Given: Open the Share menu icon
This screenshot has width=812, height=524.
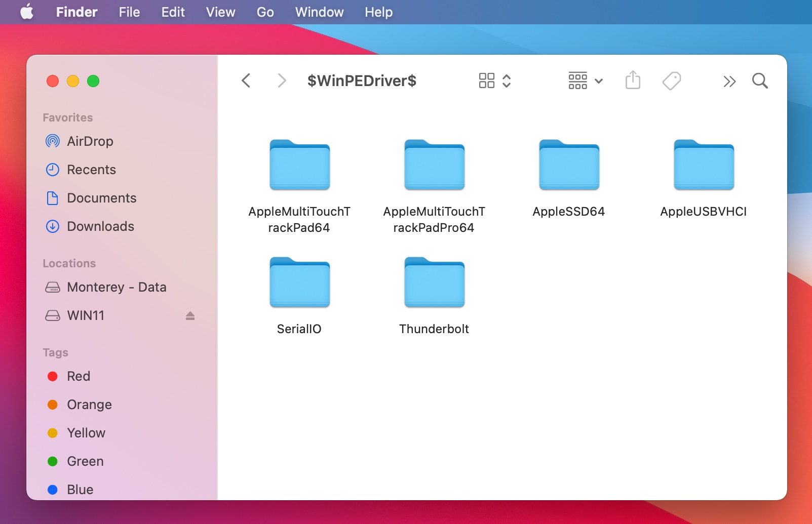Looking at the screenshot, I should (x=633, y=80).
